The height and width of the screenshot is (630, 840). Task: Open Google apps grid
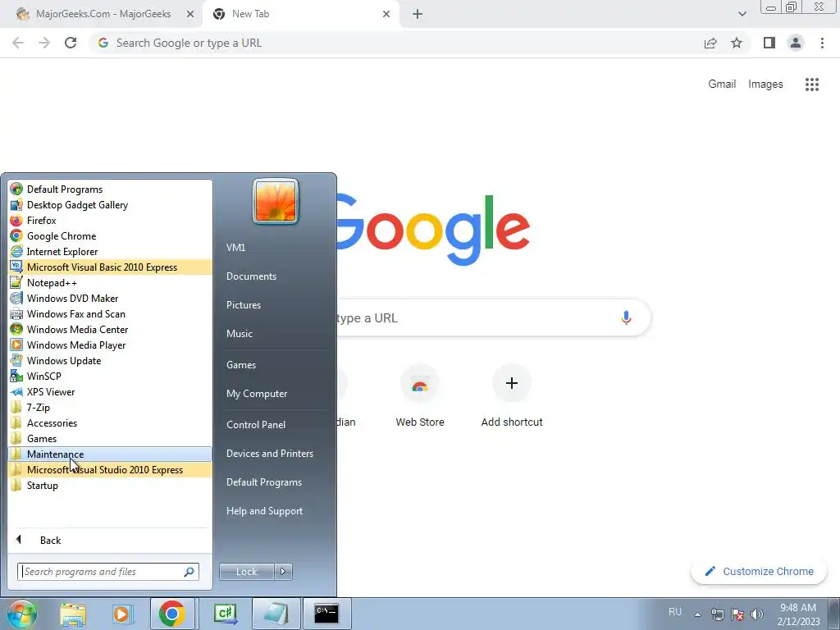(x=812, y=84)
